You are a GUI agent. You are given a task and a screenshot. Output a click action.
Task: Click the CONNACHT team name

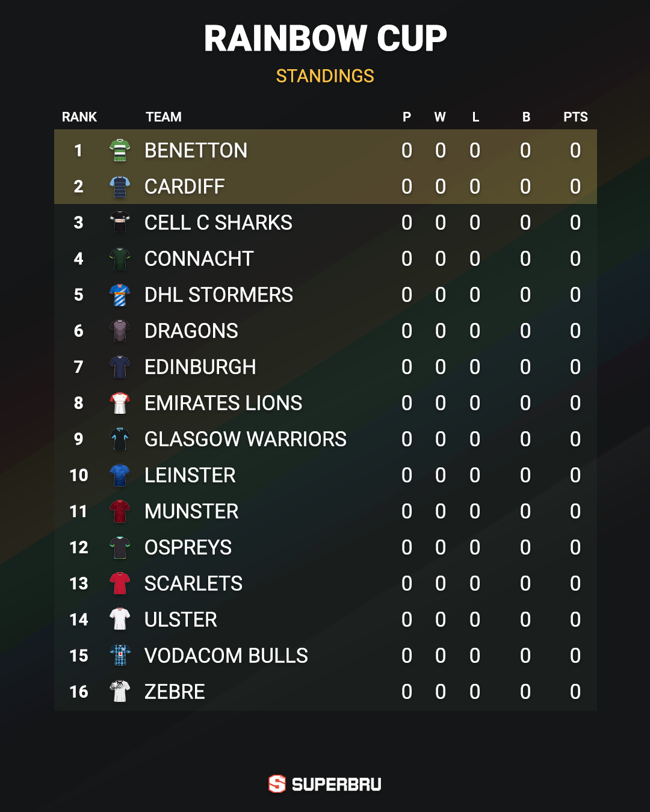coord(199,259)
